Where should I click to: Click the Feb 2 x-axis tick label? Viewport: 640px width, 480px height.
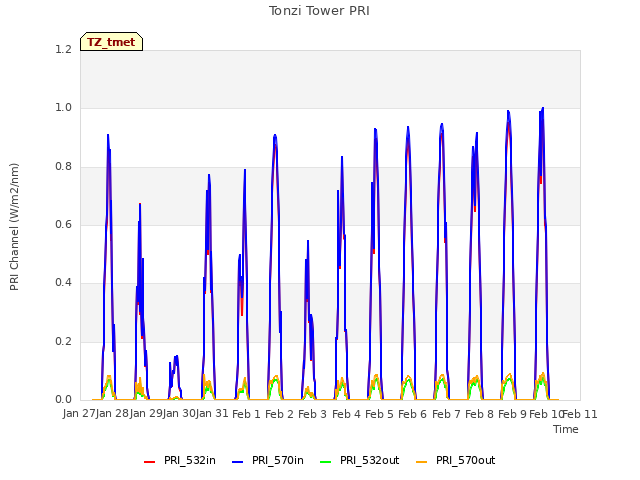tap(280, 414)
